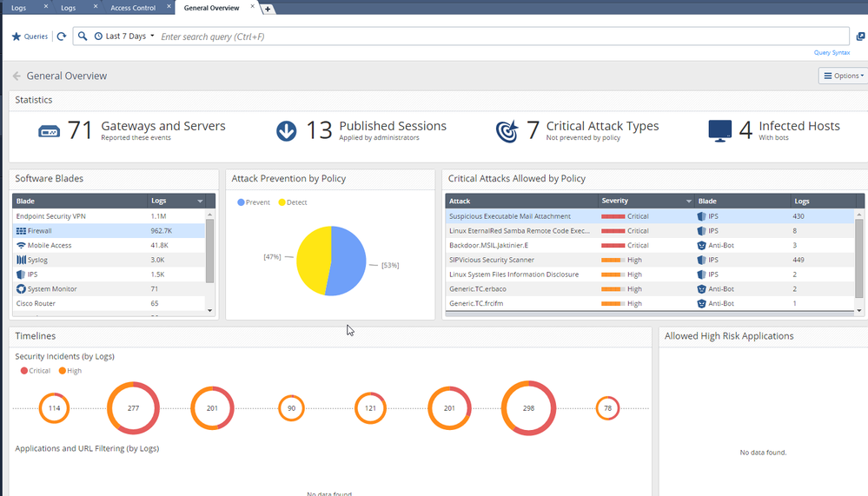Expand the Severity column filter arrow
868x496 pixels.
pos(689,202)
